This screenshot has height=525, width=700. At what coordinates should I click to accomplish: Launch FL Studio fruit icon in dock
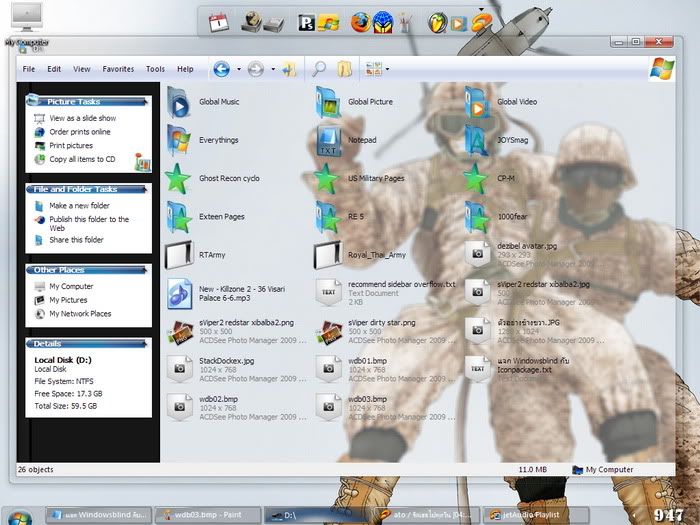pyautogui.click(x=437, y=22)
